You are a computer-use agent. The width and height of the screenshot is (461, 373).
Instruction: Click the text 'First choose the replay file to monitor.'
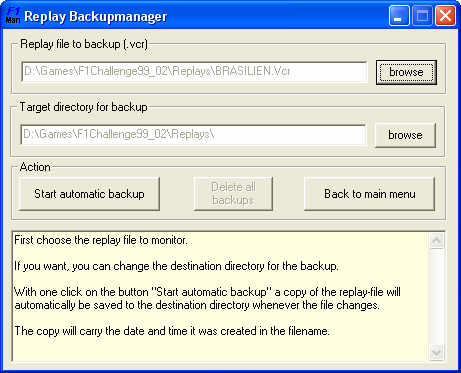coord(101,240)
